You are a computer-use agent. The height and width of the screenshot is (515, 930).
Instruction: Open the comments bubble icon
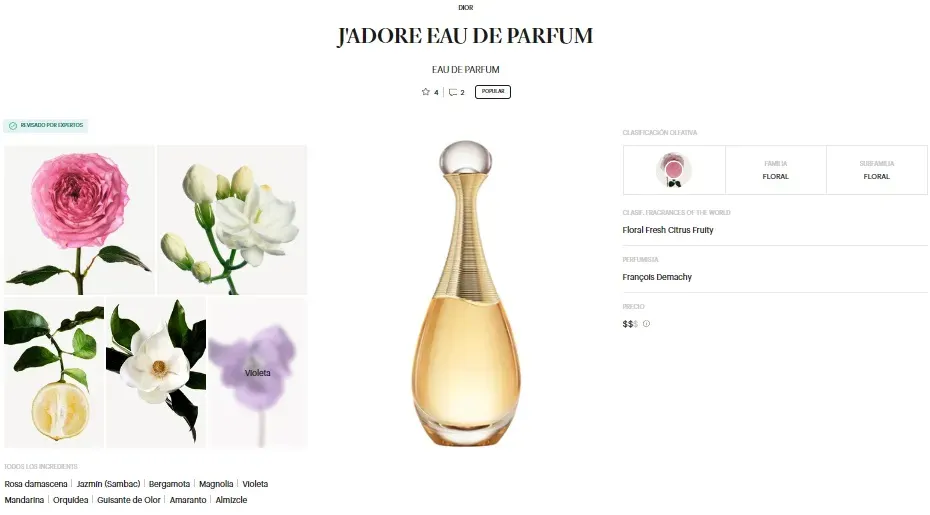pos(453,93)
